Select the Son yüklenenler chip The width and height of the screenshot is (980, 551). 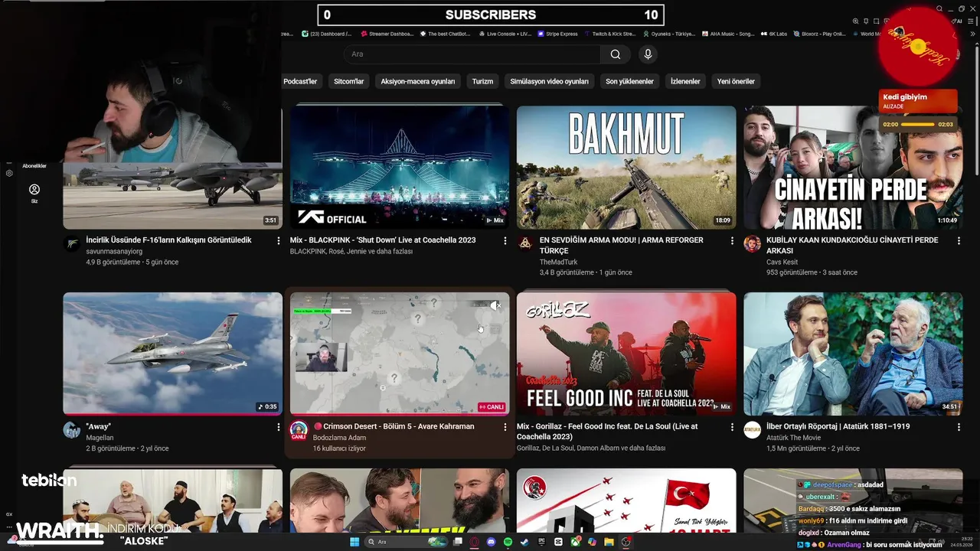coord(629,81)
